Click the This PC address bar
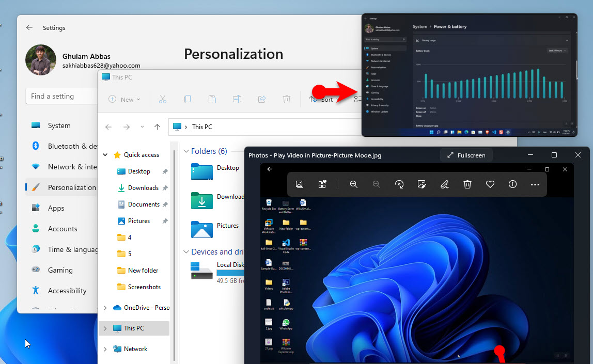This screenshot has height=364, width=593. pos(264,127)
